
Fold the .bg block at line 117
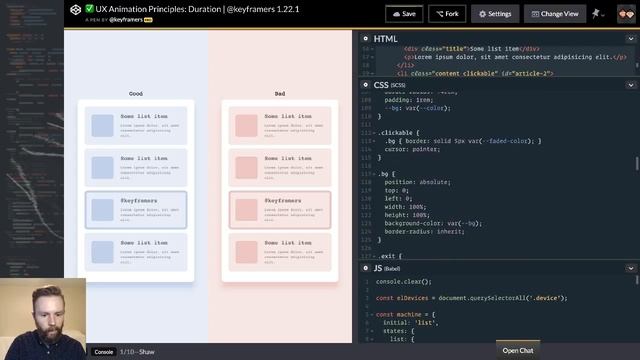pos(374,174)
